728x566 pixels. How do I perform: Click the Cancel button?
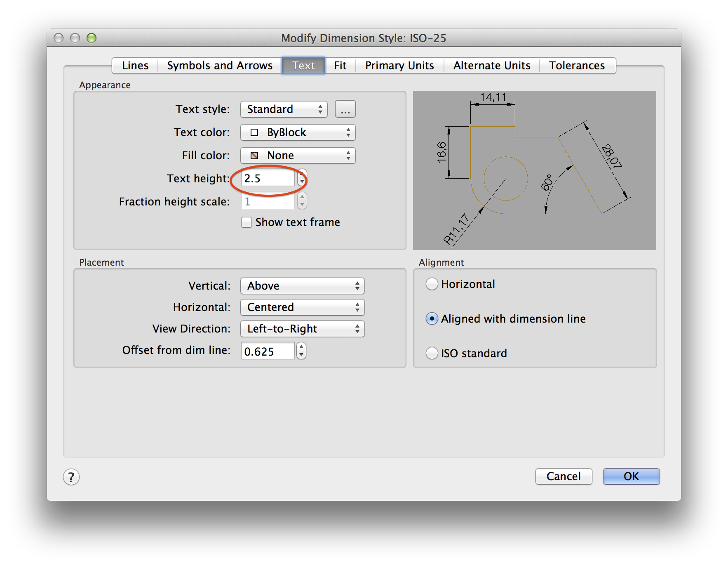[563, 476]
